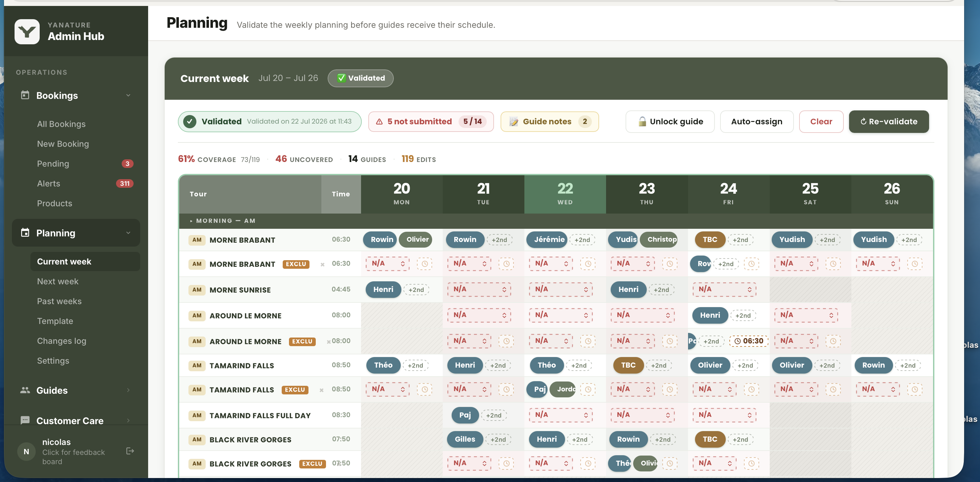Click the Auto-assign button

tap(756, 122)
